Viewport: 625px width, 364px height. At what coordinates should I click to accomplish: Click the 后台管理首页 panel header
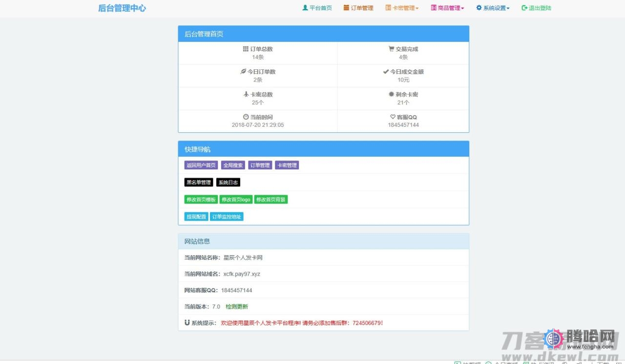[324, 34]
